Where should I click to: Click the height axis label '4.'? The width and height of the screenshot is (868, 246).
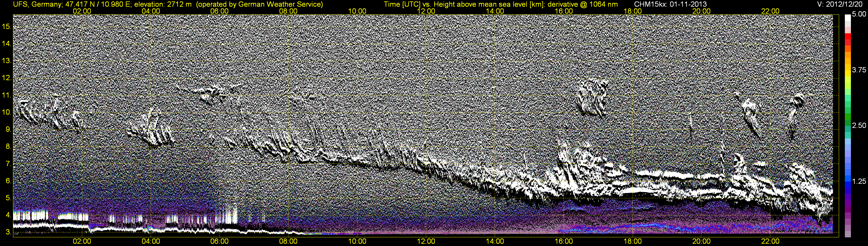click(x=8, y=215)
